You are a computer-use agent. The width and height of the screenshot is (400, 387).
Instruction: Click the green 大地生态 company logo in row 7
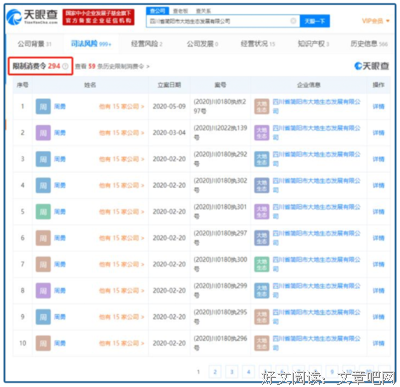(x=262, y=264)
